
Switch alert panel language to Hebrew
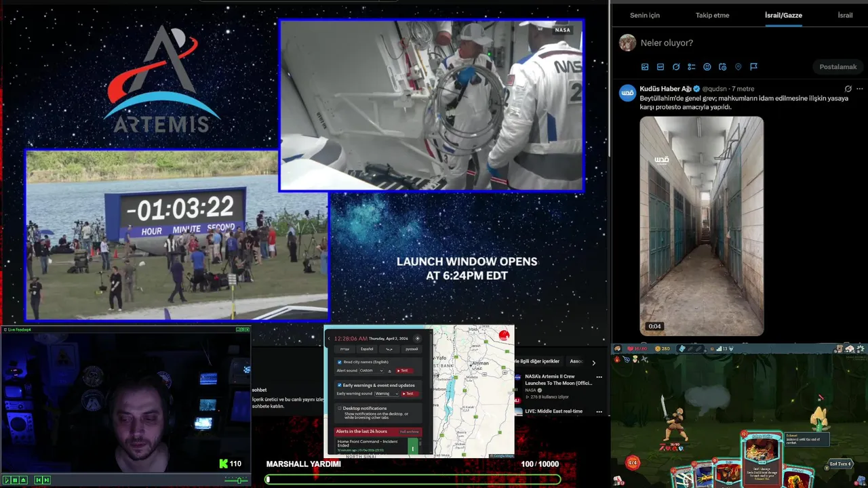[344, 349]
